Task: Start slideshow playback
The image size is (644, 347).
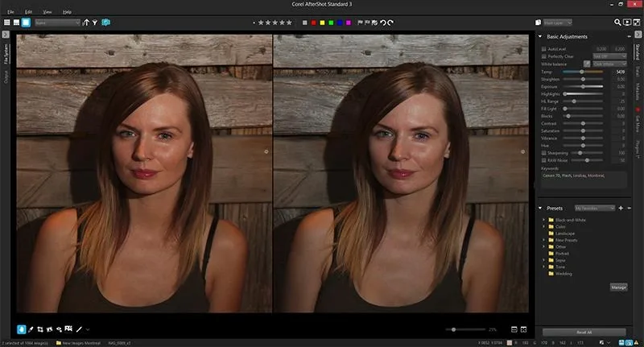Action: coord(627,23)
